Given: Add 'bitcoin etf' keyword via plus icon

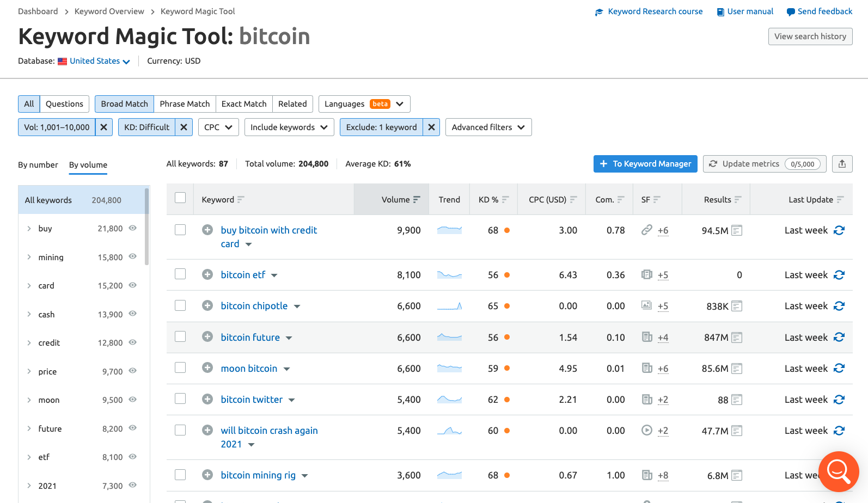Looking at the screenshot, I should (x=207, y=274).
